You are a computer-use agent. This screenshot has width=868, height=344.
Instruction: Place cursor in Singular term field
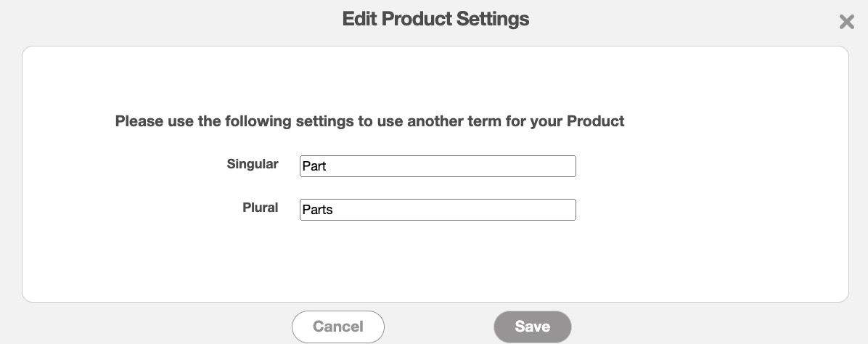coord(438,166)
